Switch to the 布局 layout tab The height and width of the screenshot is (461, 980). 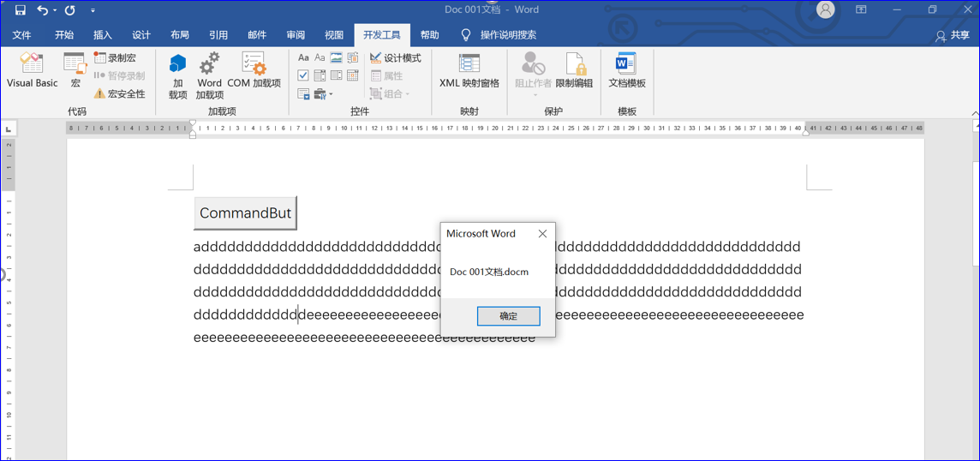click(x=180, y=35)
